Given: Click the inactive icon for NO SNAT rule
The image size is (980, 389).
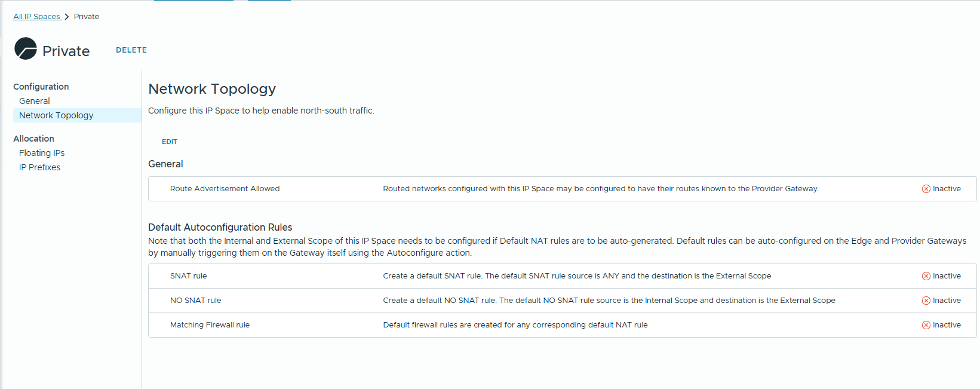Looking at the screenshot, I should click(x=926, y=301).
